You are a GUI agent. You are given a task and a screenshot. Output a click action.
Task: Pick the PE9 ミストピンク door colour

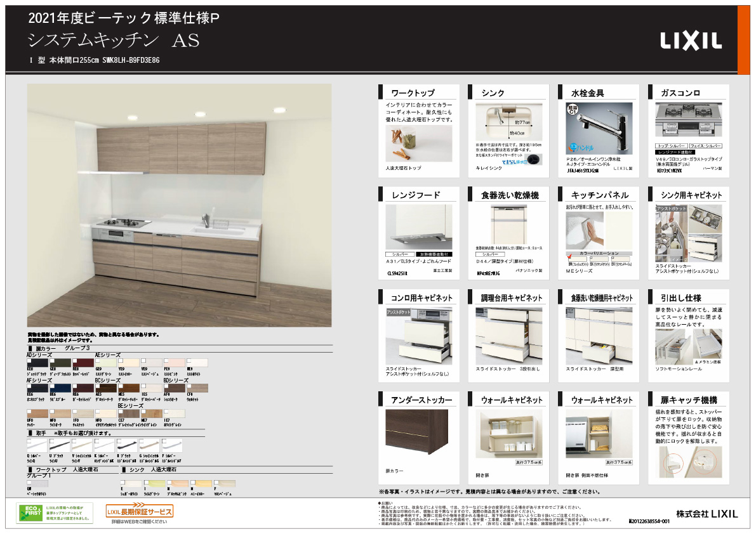(x=174, y=363)
